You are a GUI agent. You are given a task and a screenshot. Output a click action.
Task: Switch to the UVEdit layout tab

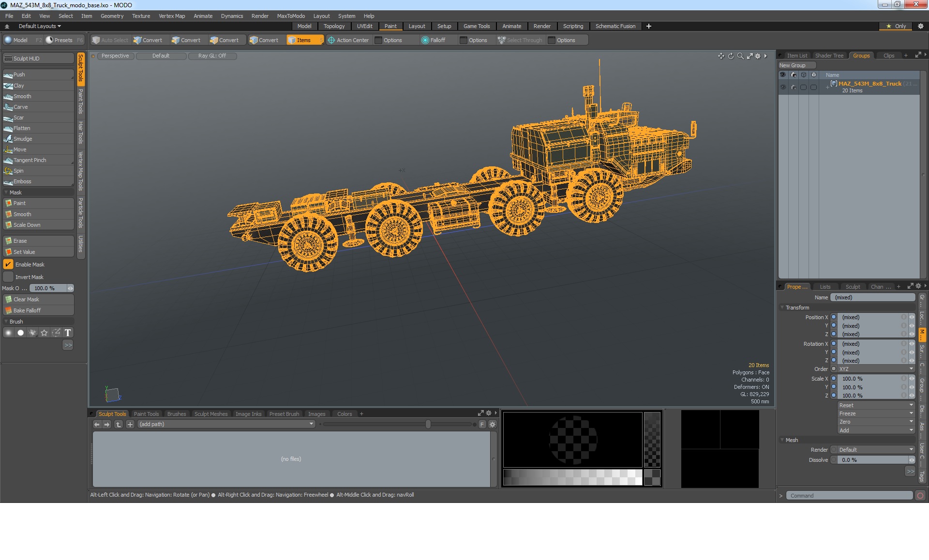coord(364,26)
